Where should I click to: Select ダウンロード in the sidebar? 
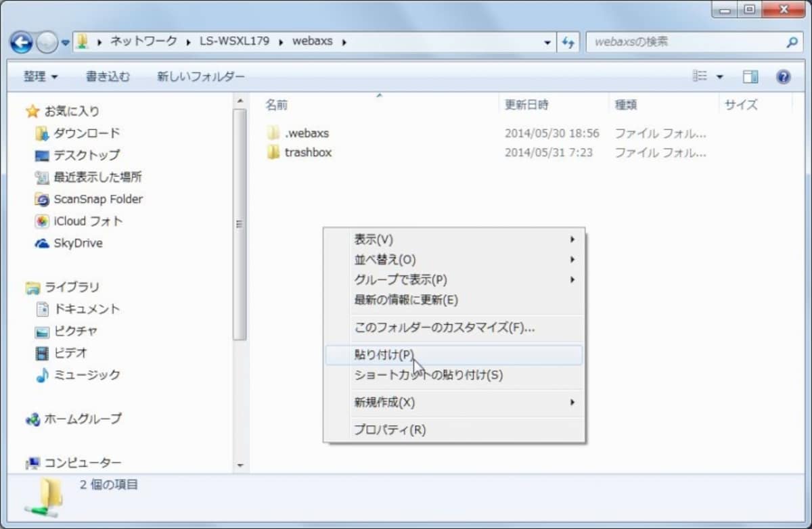[x=87, y=133]
